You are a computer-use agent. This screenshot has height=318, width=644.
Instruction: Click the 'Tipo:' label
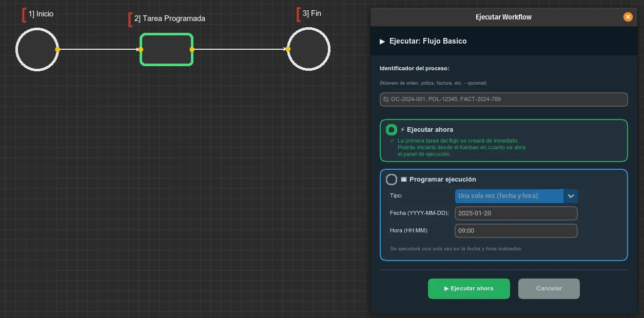396,196
